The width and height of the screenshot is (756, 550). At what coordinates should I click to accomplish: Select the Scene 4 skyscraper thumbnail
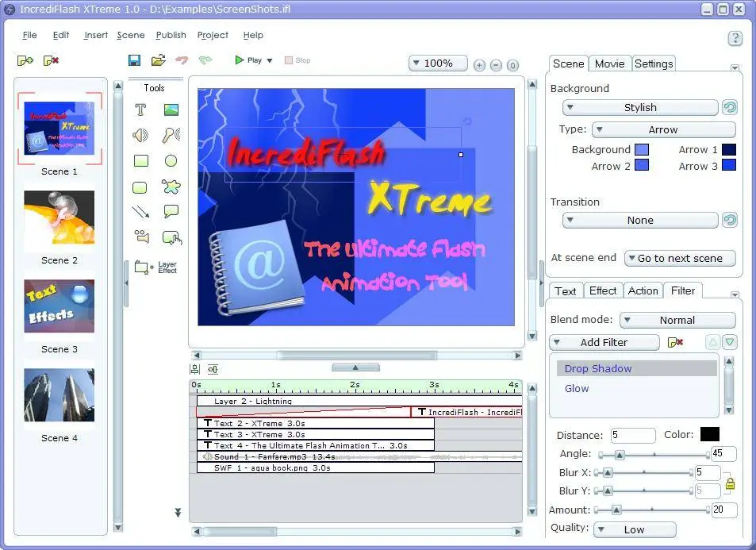click(59, 395)
